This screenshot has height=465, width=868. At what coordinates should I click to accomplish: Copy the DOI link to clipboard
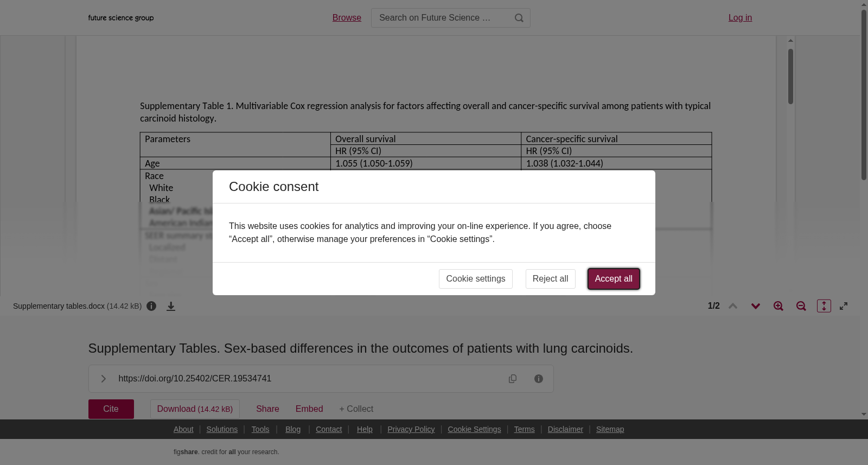tap(513, 379)
